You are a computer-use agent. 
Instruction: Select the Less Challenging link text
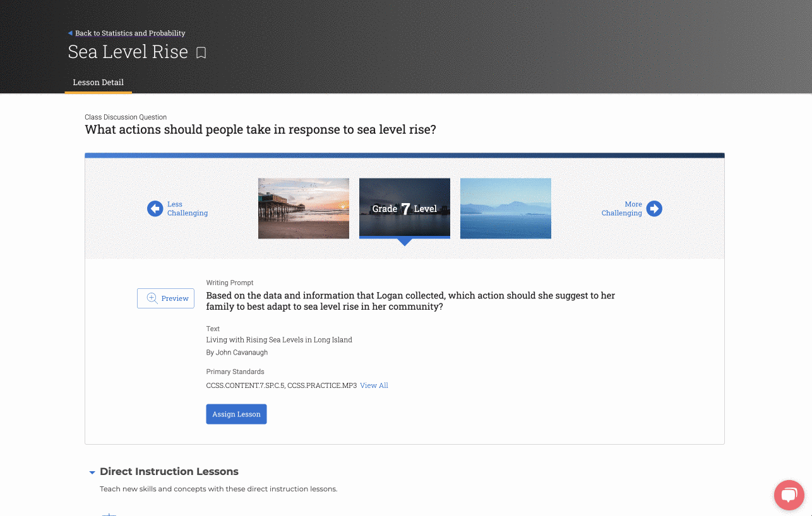[188, 209]
